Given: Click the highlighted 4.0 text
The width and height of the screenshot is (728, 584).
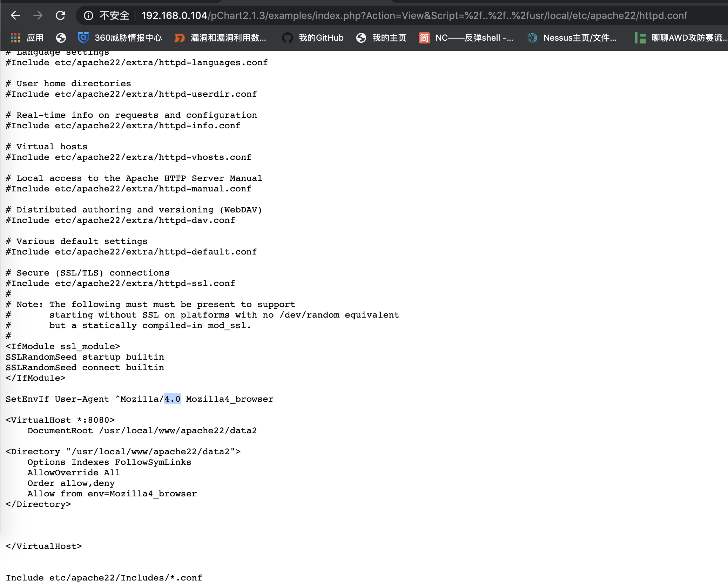Looking at the screenshot, I should 172,399.
